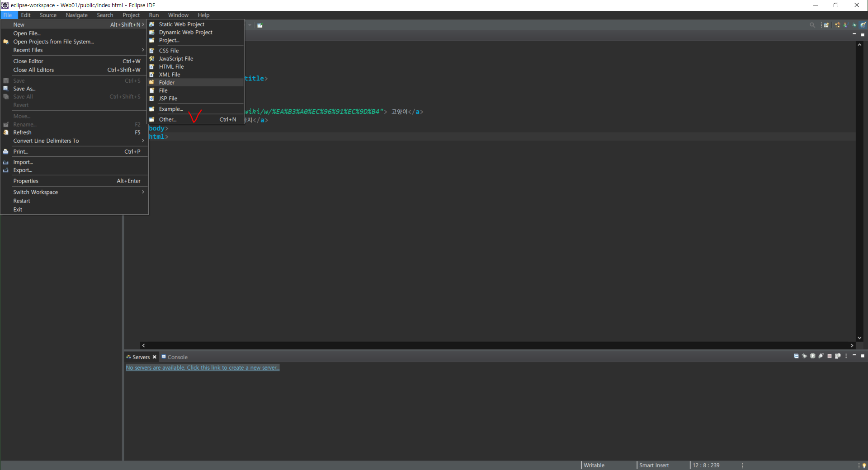Viewport: 868px width, 470px height.
Task: Expand the New submenu entry
Action: 75,25
